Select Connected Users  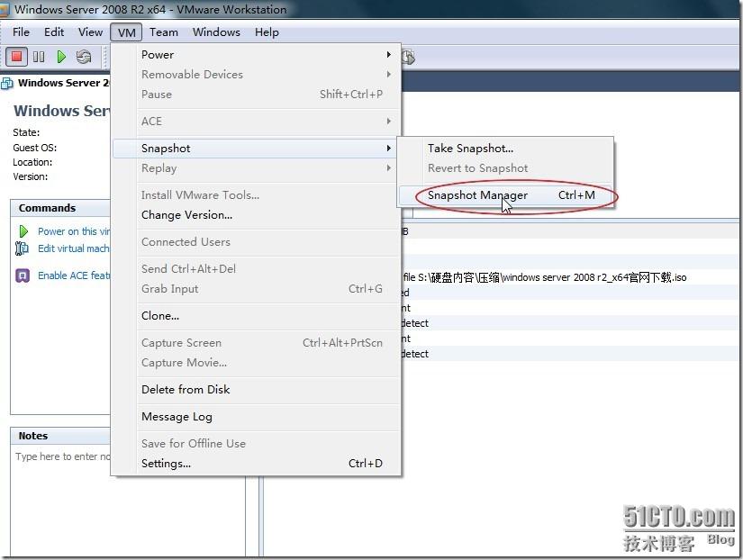(257, 242)
